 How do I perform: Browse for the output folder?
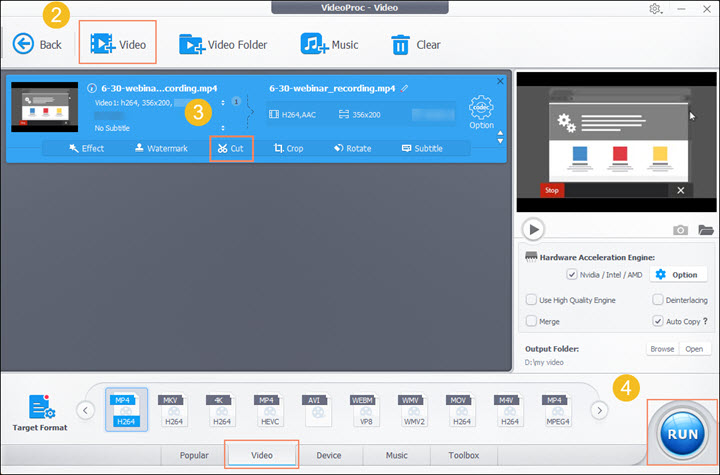(662, 349)
